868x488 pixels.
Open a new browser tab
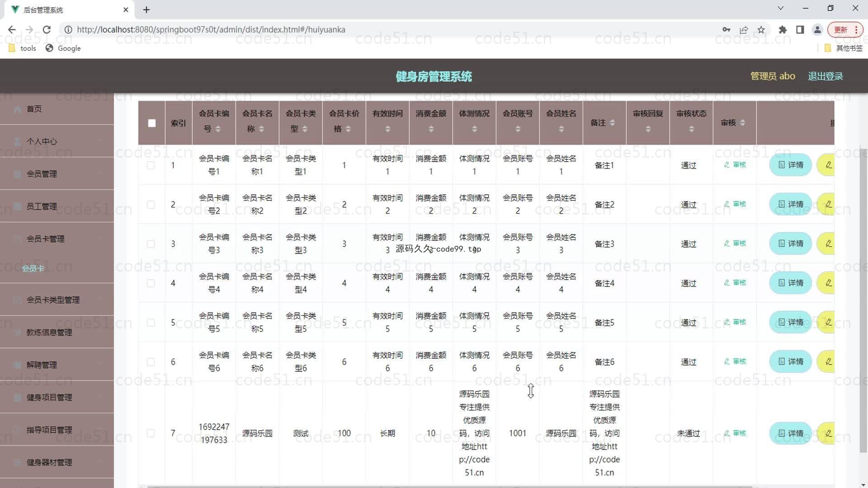(146, 9)
